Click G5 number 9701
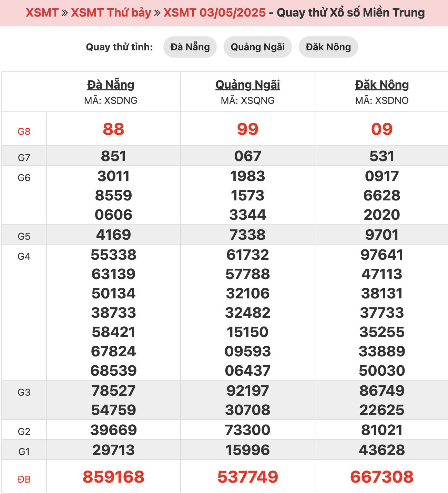 click(x=382, y=235)
